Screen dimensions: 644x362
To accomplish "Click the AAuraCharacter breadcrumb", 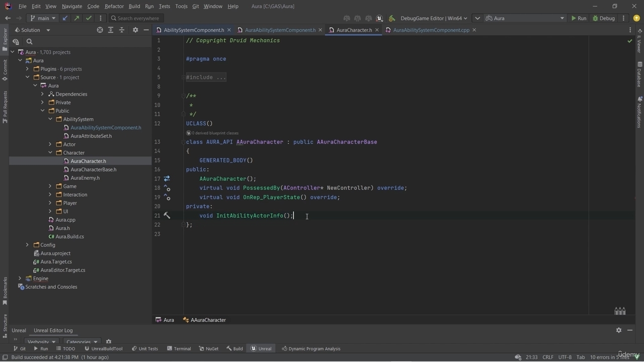I will tap(205, 320).
